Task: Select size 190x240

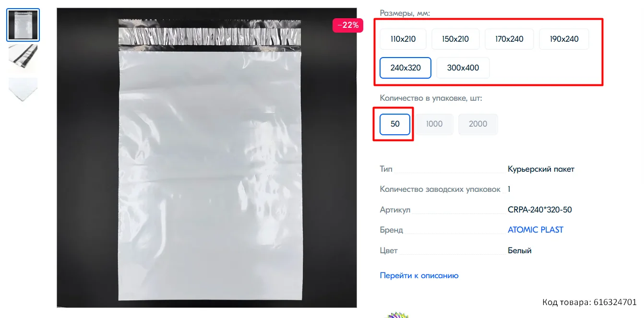Action: [564, 39]
